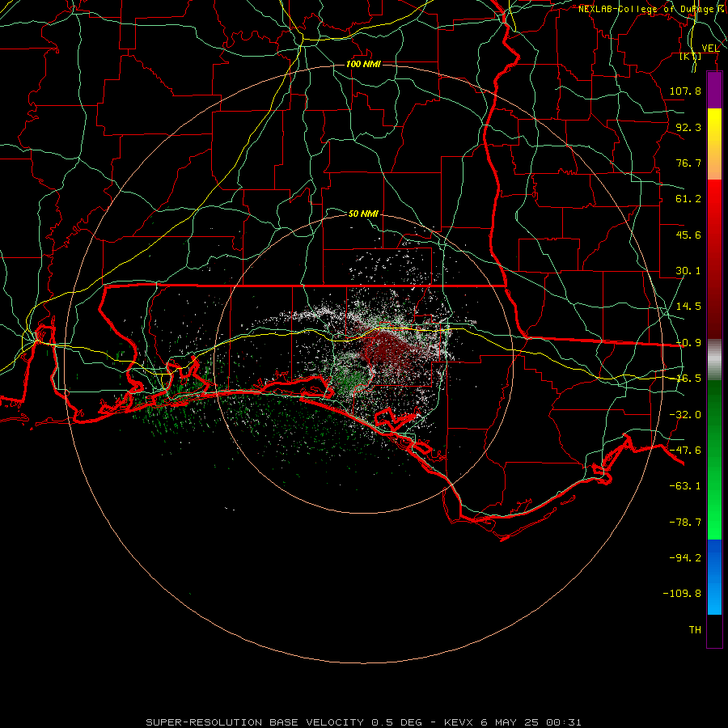Select the -47.6 velocity scale value
The height and width of the screenshot is (728, 728).
coord(685,451)
